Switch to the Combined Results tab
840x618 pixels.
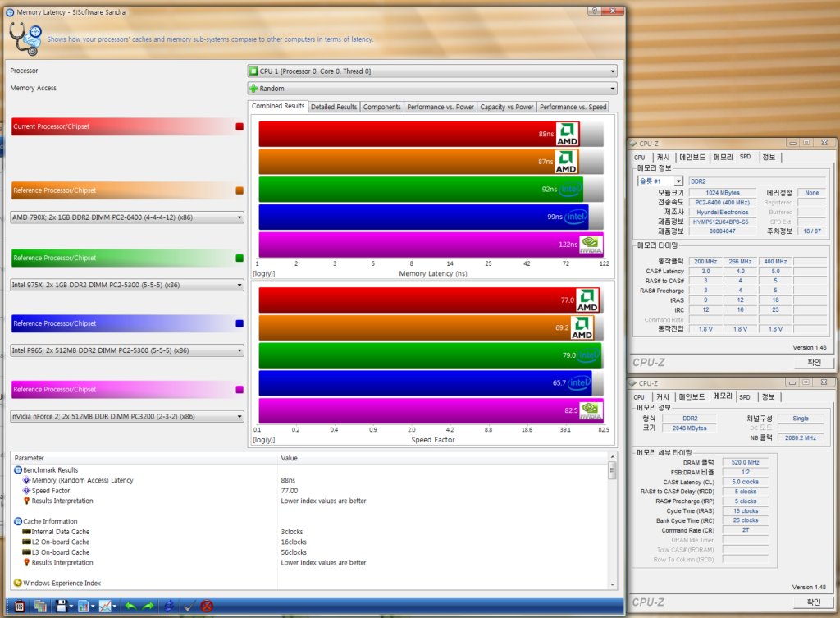point(277,106)
